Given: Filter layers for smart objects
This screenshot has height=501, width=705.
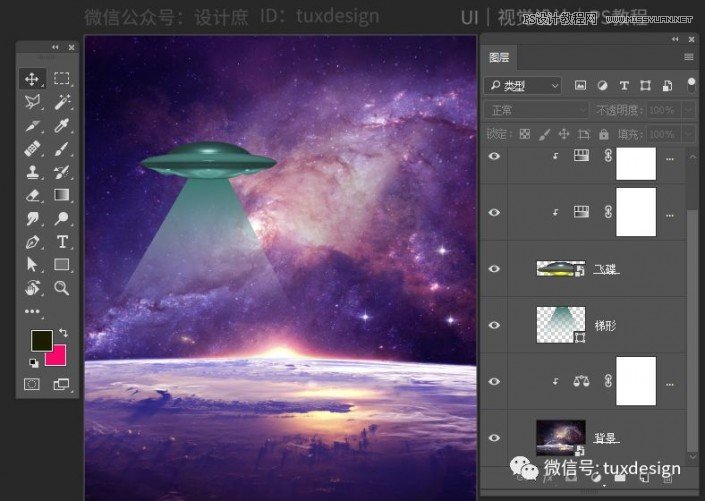Looking at the screenshot, I should [667, 85].
